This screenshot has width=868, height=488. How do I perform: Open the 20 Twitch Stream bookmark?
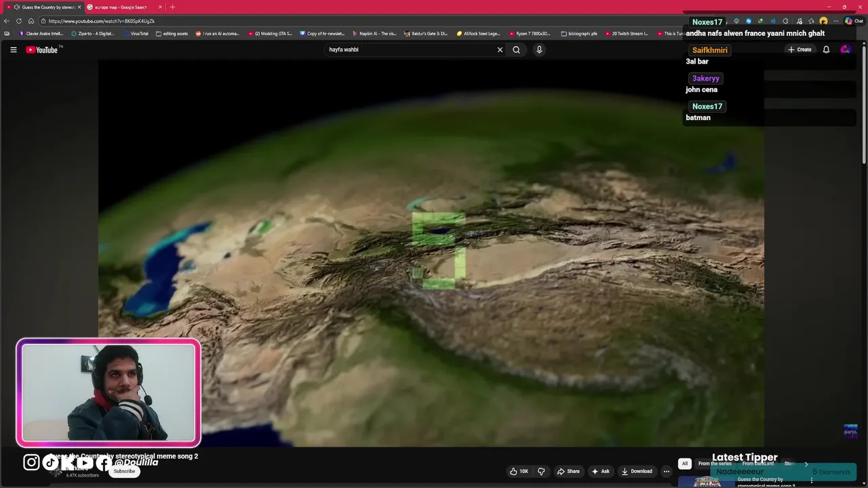click(627, 33)
